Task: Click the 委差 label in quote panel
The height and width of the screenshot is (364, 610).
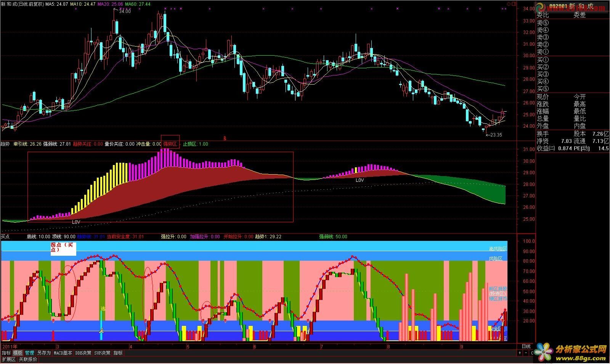Action: [579, 15]
